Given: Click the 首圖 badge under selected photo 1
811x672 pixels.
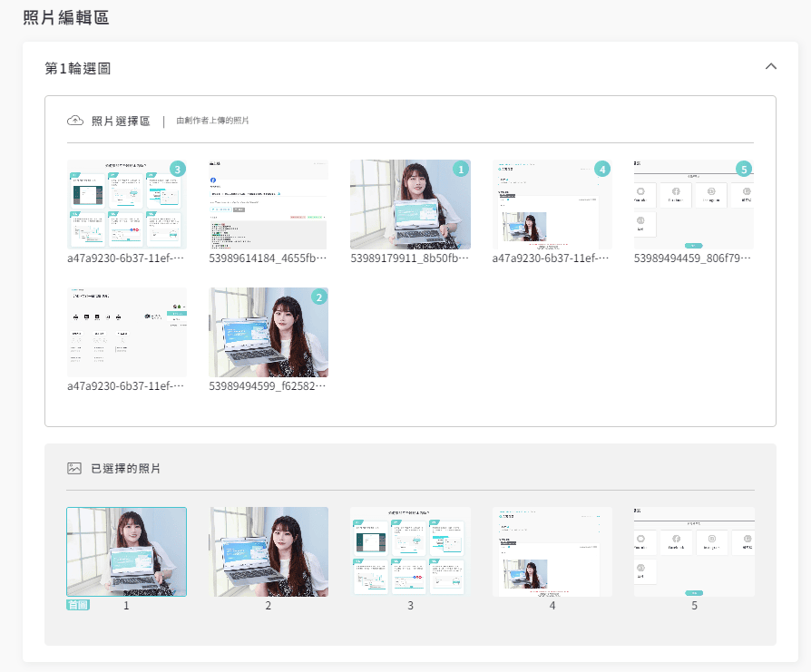Looking at the screenshot, I should point(76,604).
